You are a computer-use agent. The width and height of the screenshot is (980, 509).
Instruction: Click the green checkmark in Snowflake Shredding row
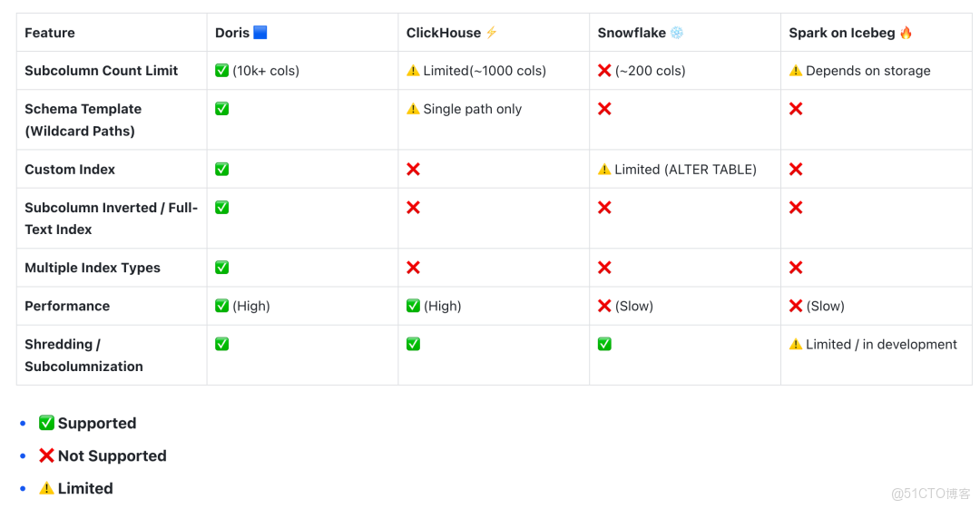click(x=604, y=344)
